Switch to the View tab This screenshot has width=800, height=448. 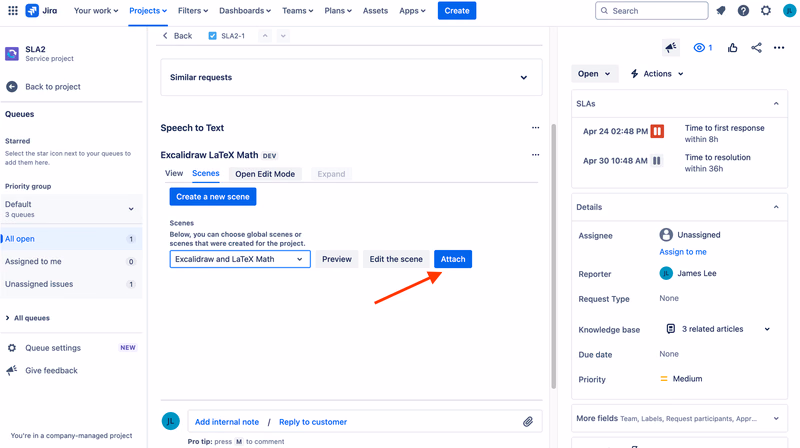pyautogui.click(x=174, y=173)
